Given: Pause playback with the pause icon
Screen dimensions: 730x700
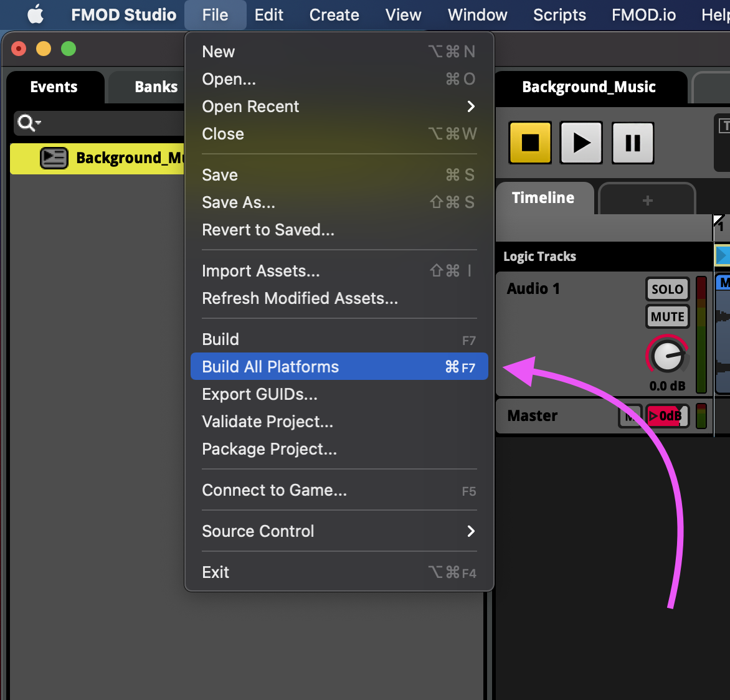Looking at the screenshot, I should [633, 143].
